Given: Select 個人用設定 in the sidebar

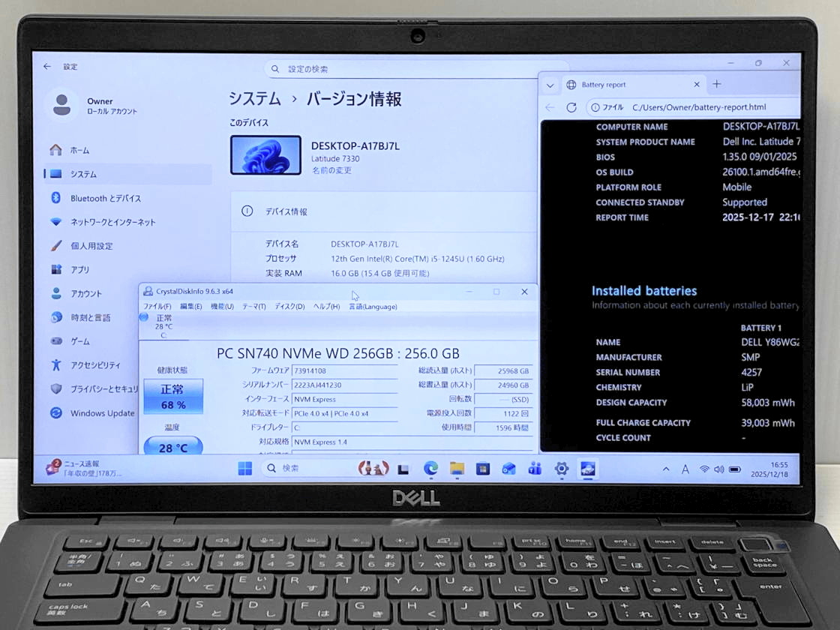Looking at the screenshot, I should point(91,246).
